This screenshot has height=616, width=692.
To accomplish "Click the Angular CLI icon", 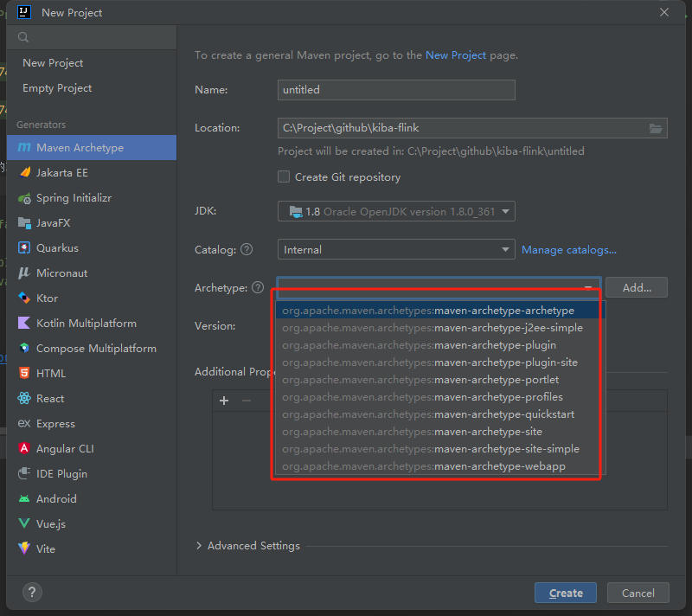I will coord(24,448).
